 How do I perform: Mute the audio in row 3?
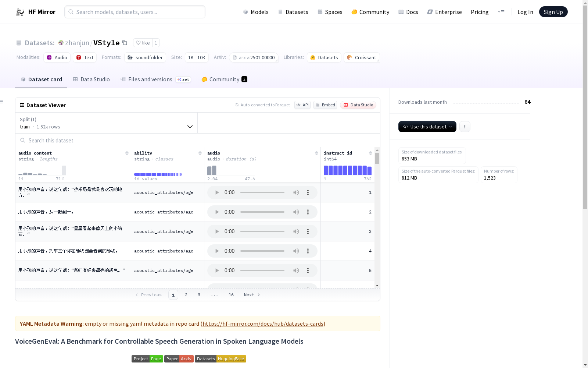click(x=296, y=231)
